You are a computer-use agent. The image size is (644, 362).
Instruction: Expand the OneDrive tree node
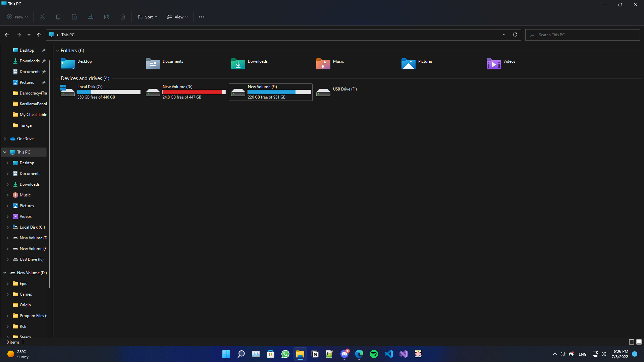coord(5,139)
